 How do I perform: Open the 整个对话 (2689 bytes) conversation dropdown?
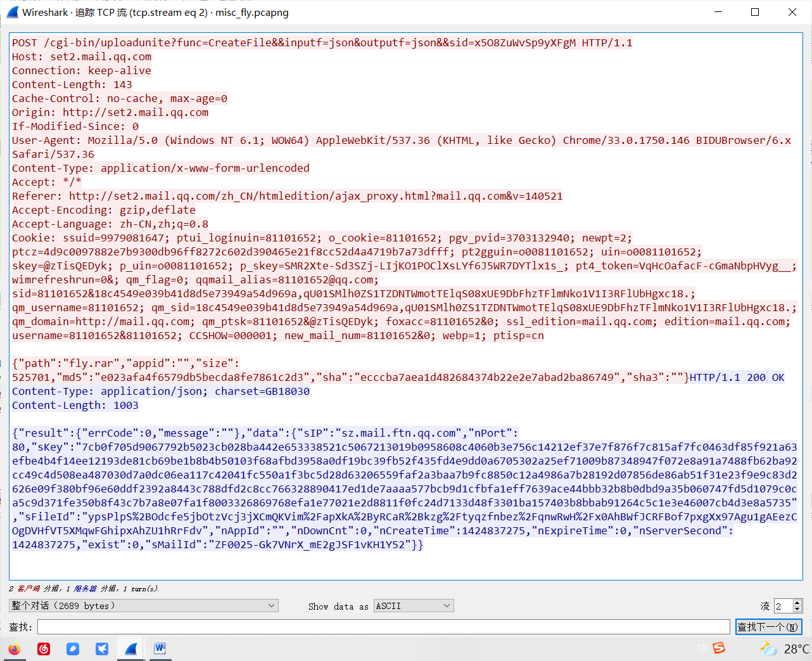coord(144,606)
